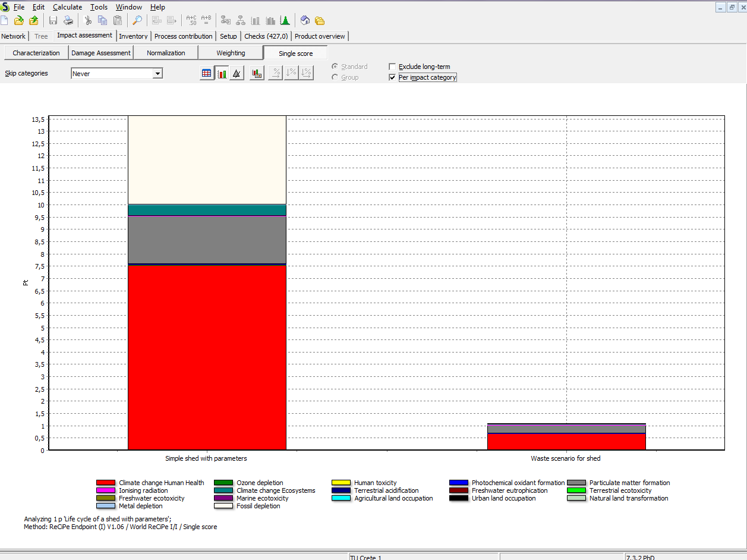
Task: Open the Tools menu
Action: (99, 7)
